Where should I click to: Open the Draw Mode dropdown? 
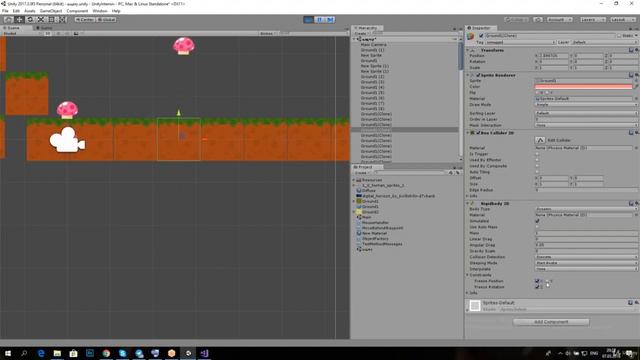[587, 105]
